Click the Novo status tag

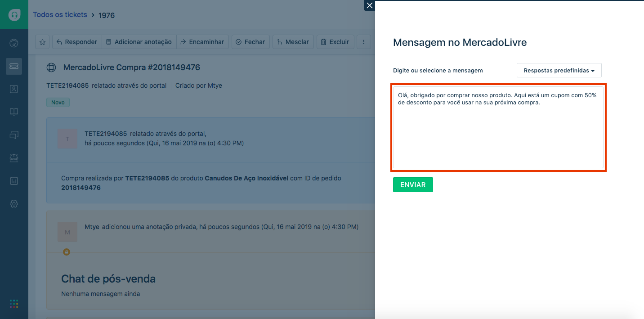(58, 103)
